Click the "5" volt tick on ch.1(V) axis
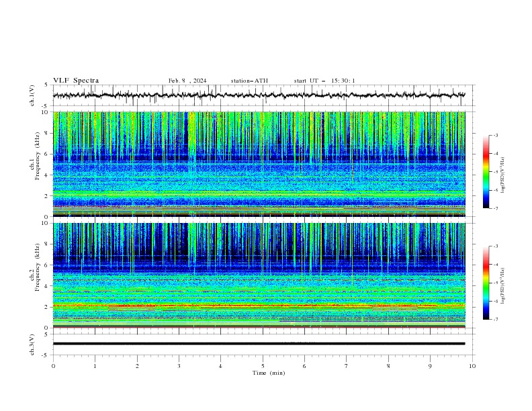The width and height of the screenshot is (532, 411). coord(46,85)
